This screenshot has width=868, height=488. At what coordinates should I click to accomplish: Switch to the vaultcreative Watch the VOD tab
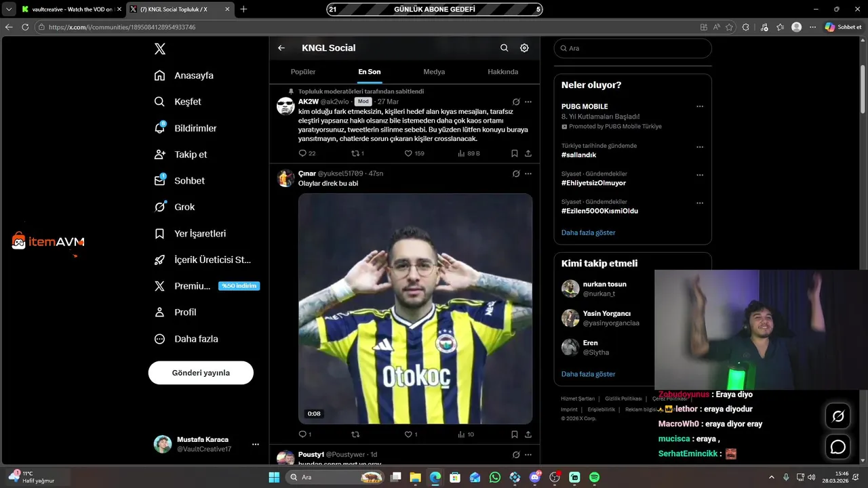pyautogui.click(x=72, y=9)
